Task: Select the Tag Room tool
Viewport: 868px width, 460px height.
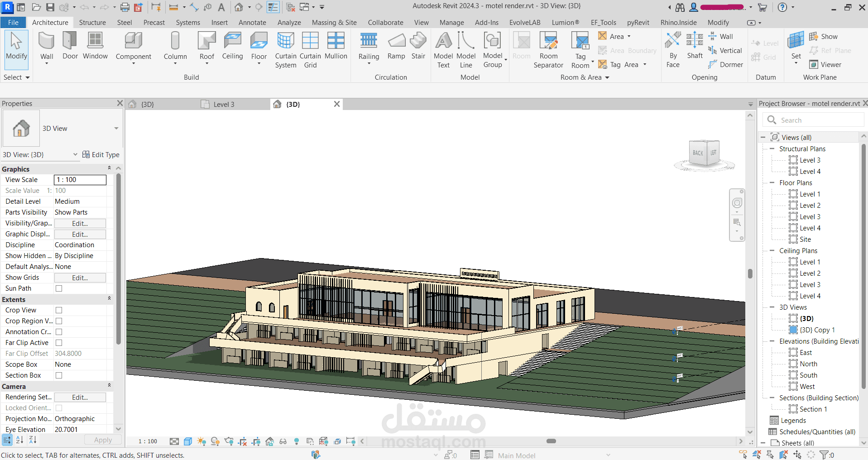Action: (x=580, y=50)
